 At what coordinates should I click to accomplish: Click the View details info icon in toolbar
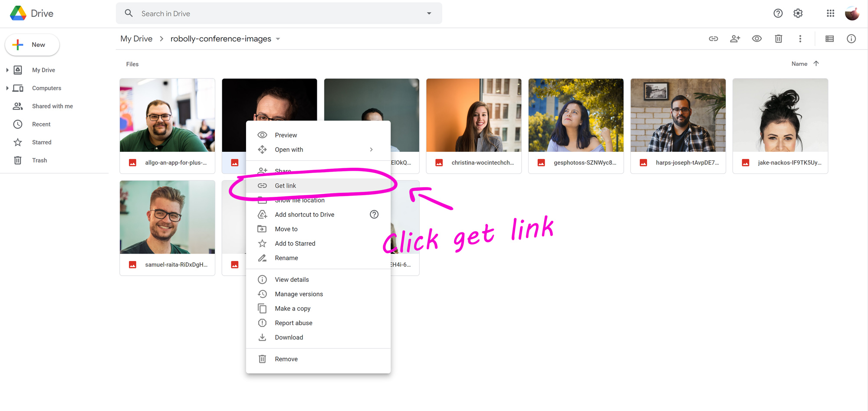coord(851,39)
